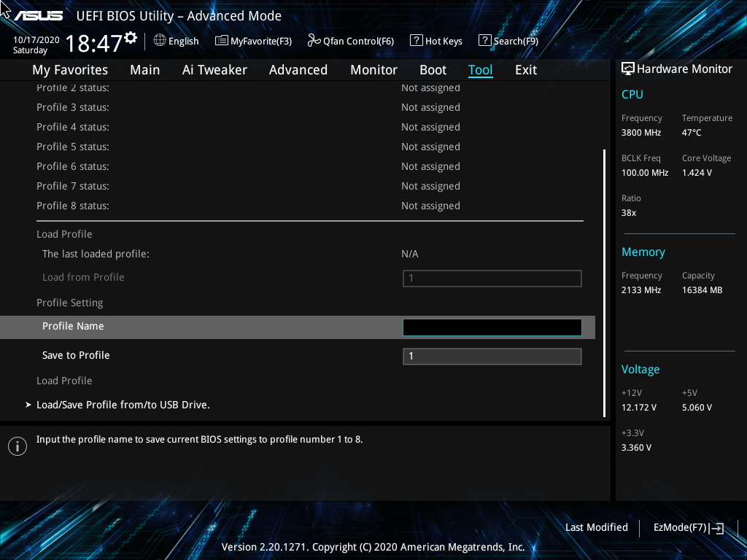This screenshot has width=747, height=560.
Task: Open Search(F9) label
Action: 516,41
